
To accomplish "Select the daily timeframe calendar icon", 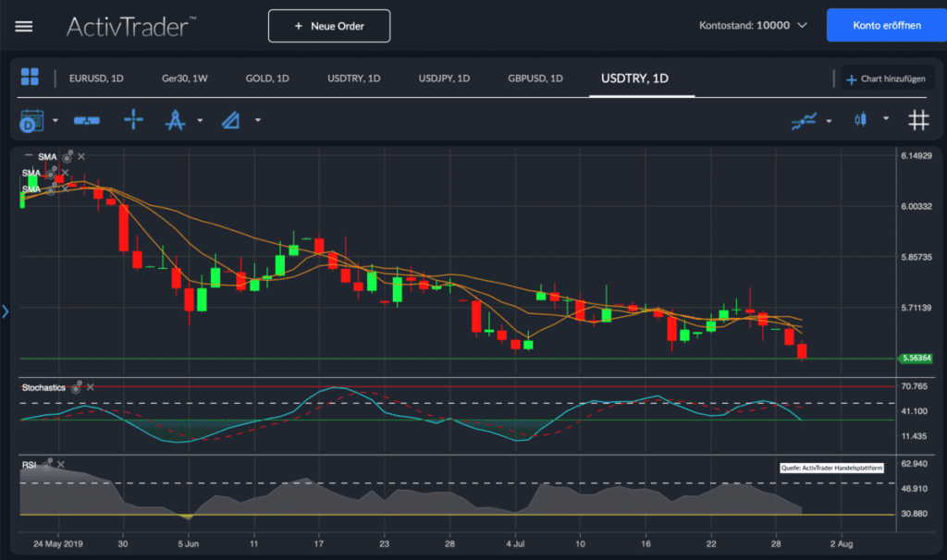I will pyautogui.click(x=31, y=121).
